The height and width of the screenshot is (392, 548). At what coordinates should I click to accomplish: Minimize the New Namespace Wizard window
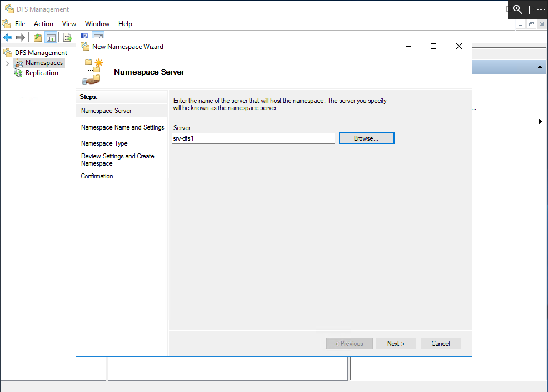coord(408,46)
